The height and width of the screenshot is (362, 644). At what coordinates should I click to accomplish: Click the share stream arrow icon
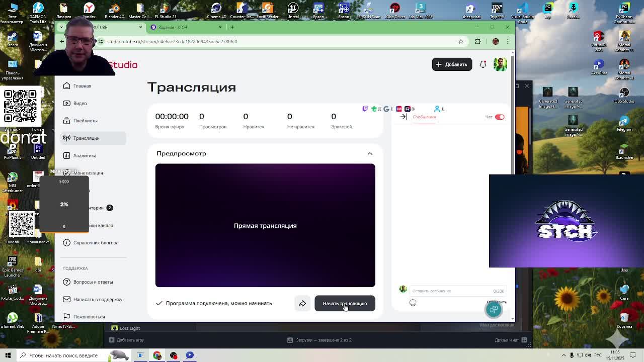(x=302, y=303)
